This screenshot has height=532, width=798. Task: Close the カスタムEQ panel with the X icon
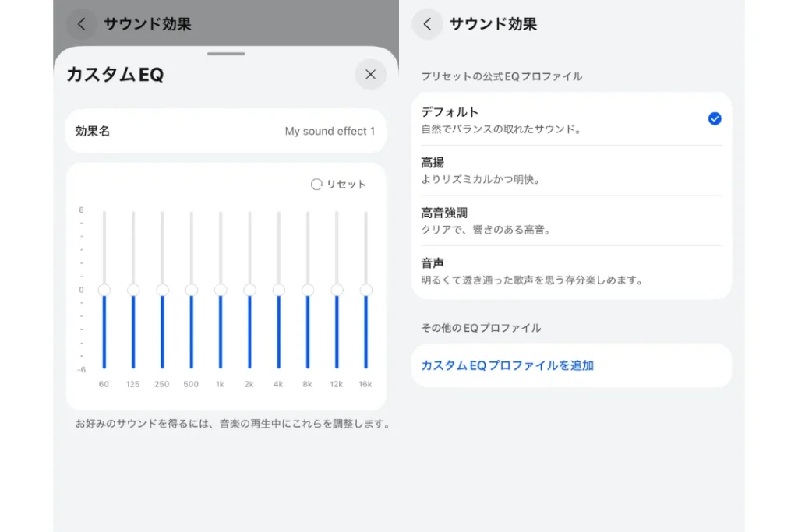[370, 75]
